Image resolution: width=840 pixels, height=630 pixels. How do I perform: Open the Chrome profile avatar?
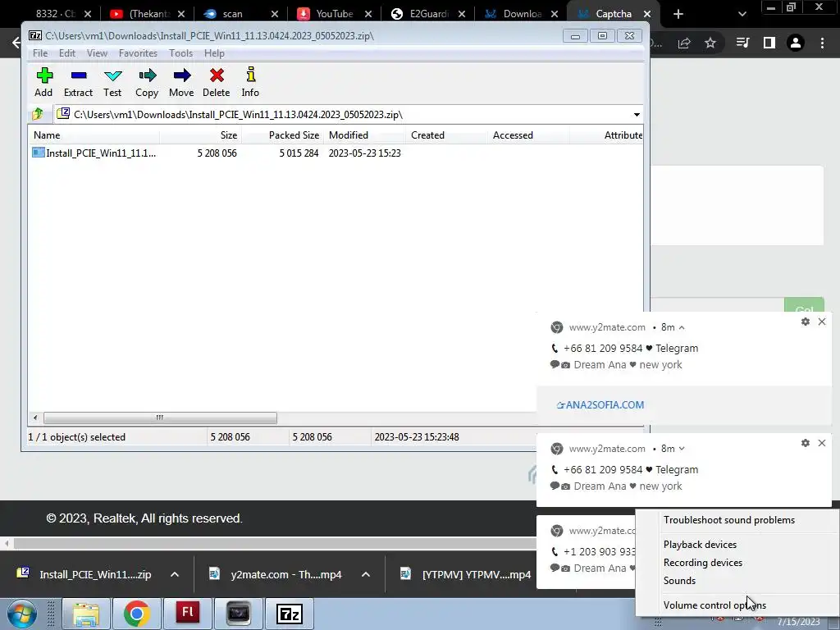(796, 43)
